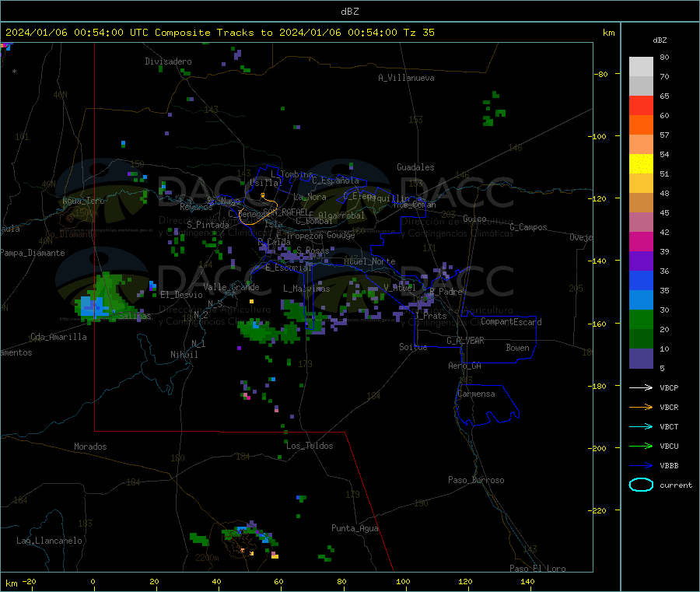Click the 'Atuel_Norte' map label
The width and height of the screenshot is (700, 592).
click(369, 261)
